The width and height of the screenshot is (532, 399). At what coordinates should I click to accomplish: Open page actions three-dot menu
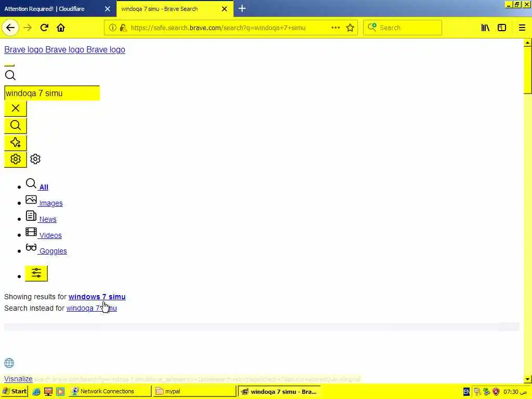[335, 28]
